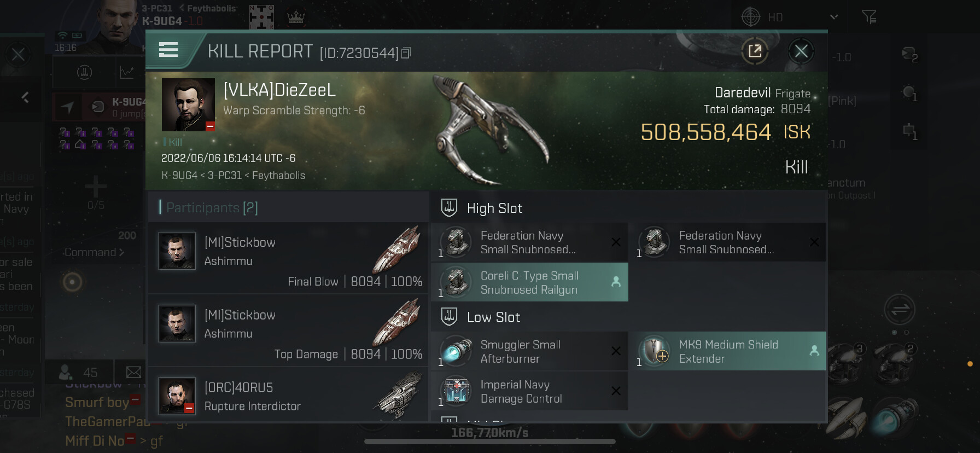Open DieZeeL's character portrait
Viewport: 980px width, 453px height.
188,104
